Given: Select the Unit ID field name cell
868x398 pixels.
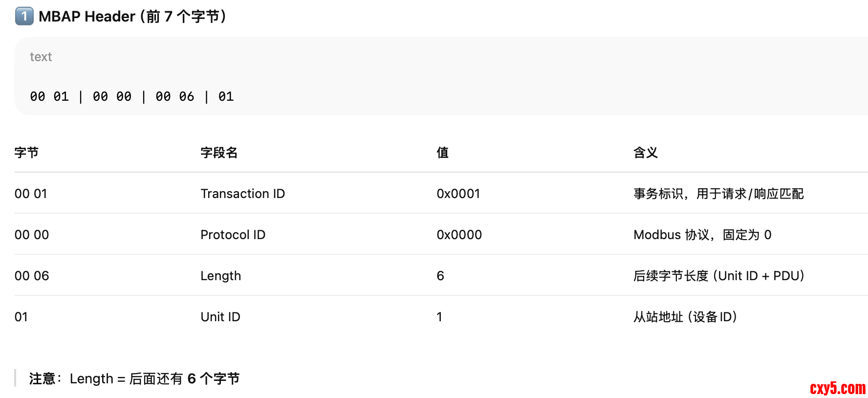Looking at the screenshot, I should tap(220, 317).
